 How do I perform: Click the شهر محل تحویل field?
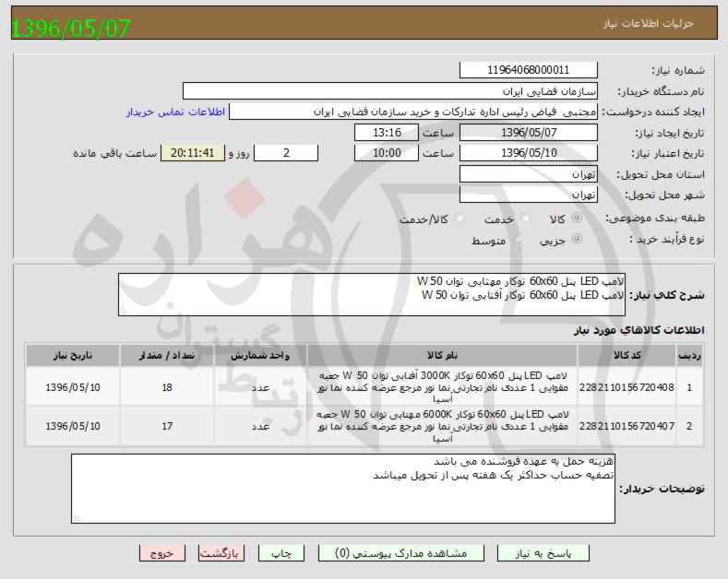[528, 195]
